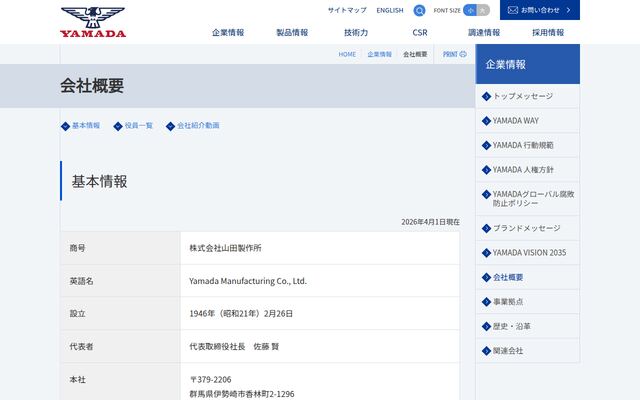Click the Yamada Manufacturing Co., Ltd. text

[x=248, y=281]
